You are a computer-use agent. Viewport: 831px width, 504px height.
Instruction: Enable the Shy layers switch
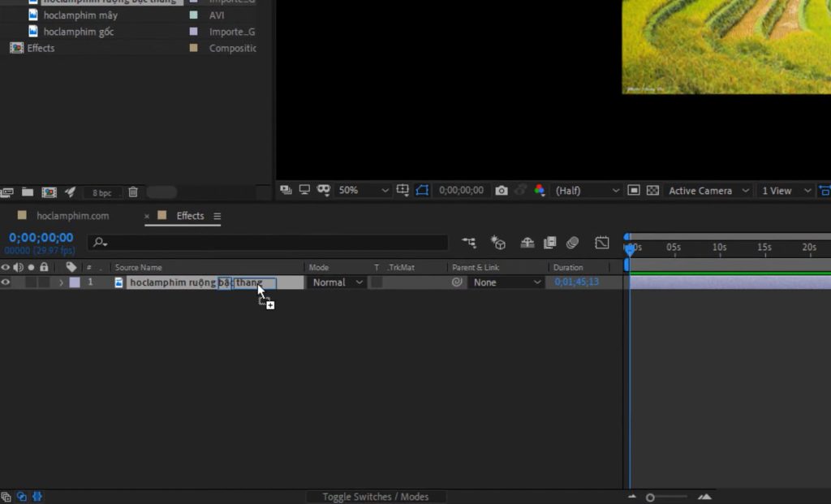[527, 242]
